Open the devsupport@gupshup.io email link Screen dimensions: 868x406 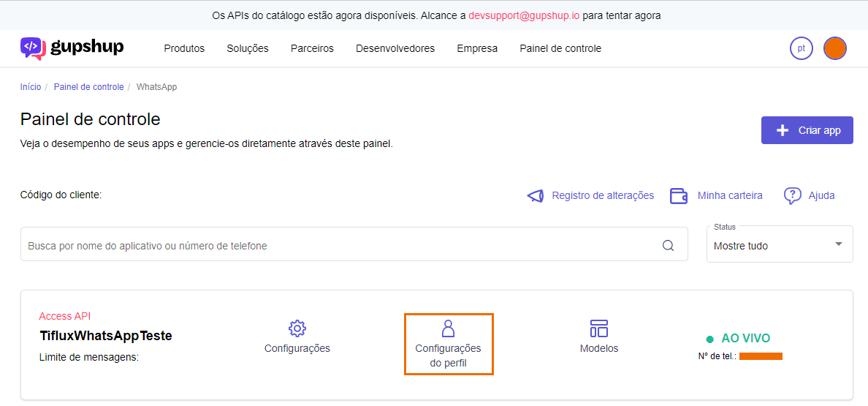[x=524, y=15]
